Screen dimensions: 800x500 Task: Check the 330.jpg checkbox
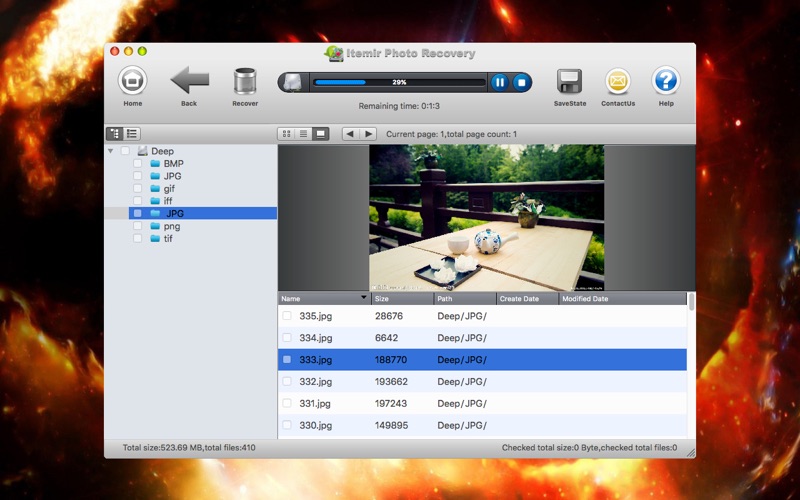(x=287, y=425)
